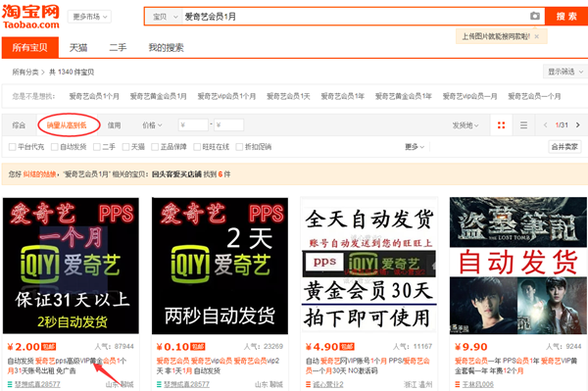Sort by 销量从高到低
This screenshot has height=391, width=588.
[x=67, y=125]
